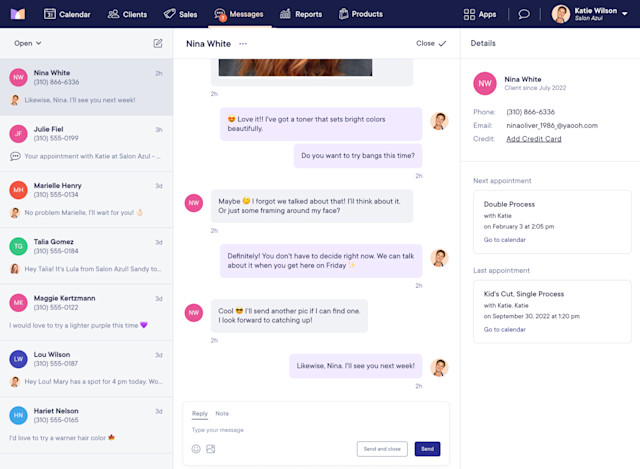This screenshot has height=469, width=640.
Task: Click NW sender avatar beside 'Maybe' message
Action: click(x=194, y=203)
